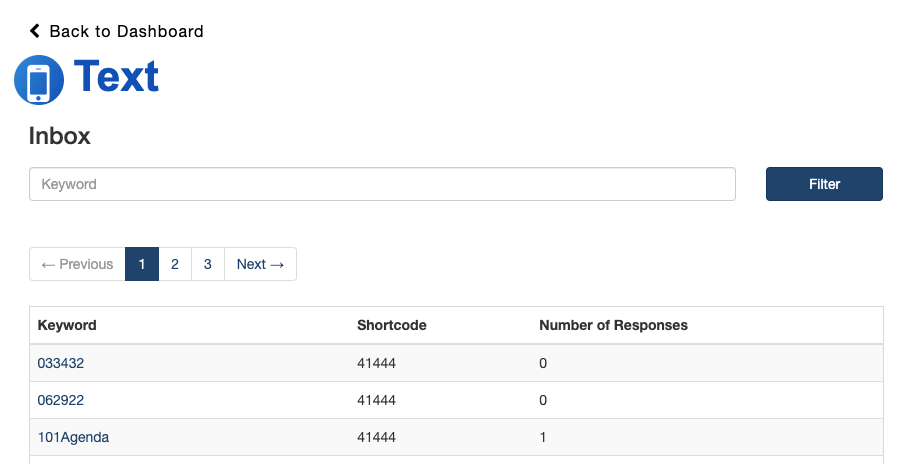Click shortcode 41444 in the 033432 row
The height and width of the screenshot is (464, 911).
pyautogui.click(x=377, y=363)
